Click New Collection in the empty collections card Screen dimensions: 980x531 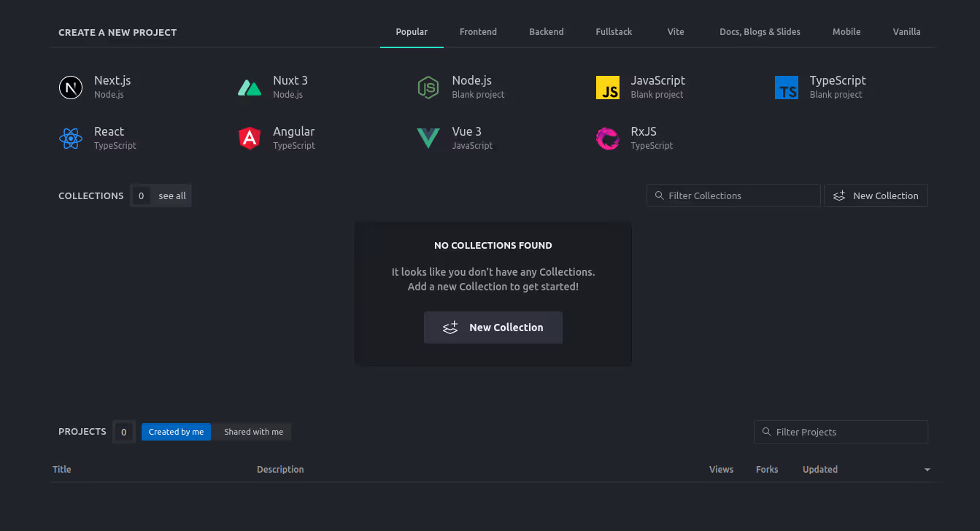[x=493, y=327]
